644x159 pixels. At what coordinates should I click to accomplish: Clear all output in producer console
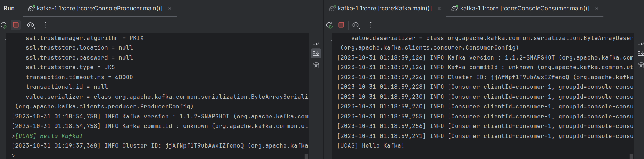(x=316, y=65)
